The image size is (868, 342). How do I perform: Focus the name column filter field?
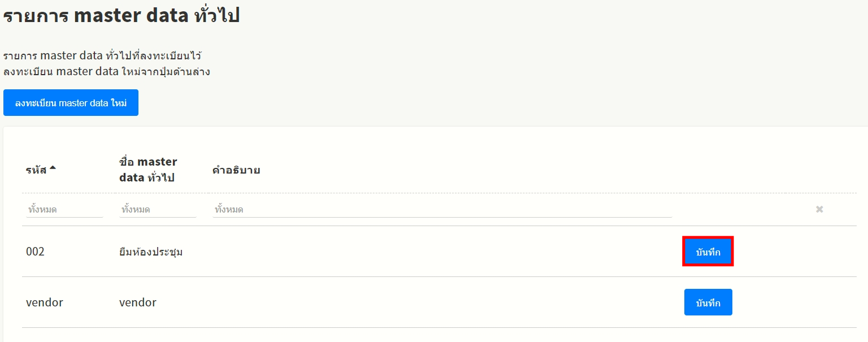tap(157, 210)
